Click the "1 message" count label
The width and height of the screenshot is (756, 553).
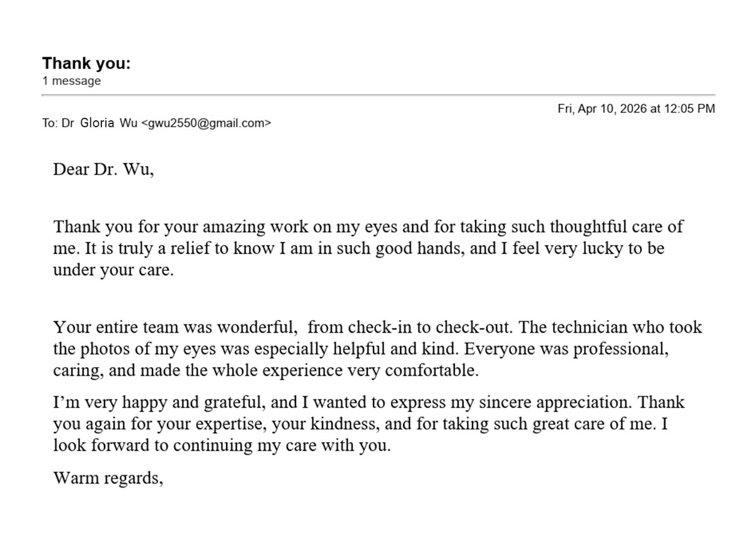pyautogui.click(x=71, y=81)
